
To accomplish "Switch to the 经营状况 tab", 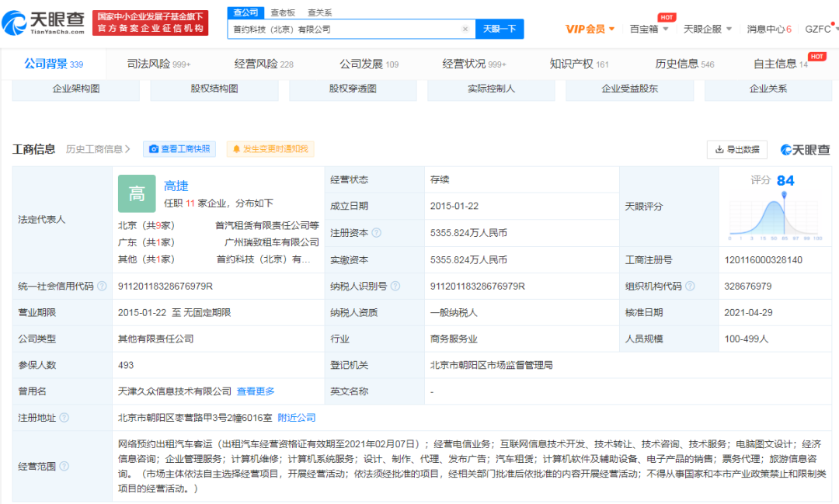I will point(474,64).
